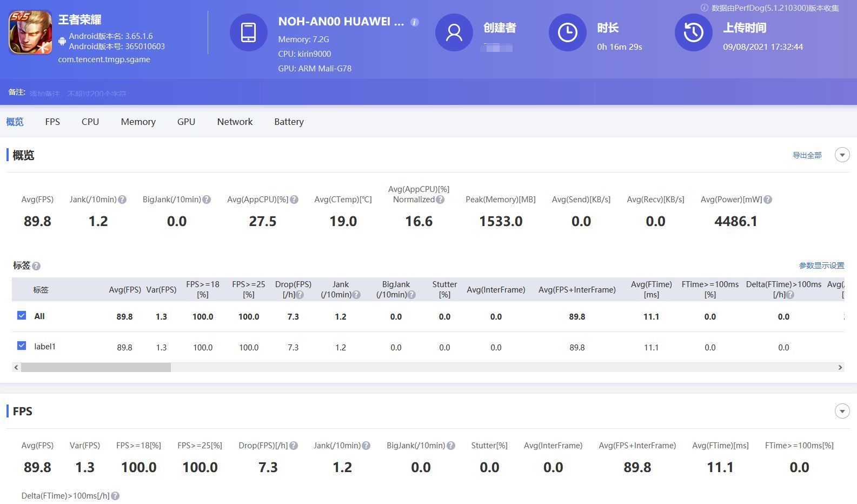
Task: Click the table horizontal scrollbar thumb
Action: [96, 367]
